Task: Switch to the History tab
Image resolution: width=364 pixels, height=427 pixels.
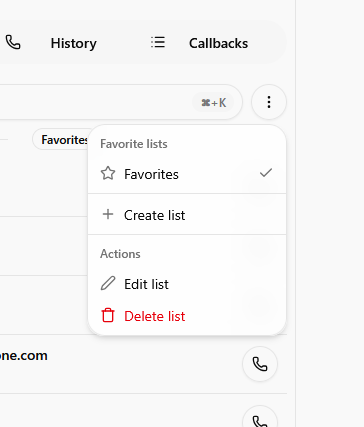Action: pos(74,43)
